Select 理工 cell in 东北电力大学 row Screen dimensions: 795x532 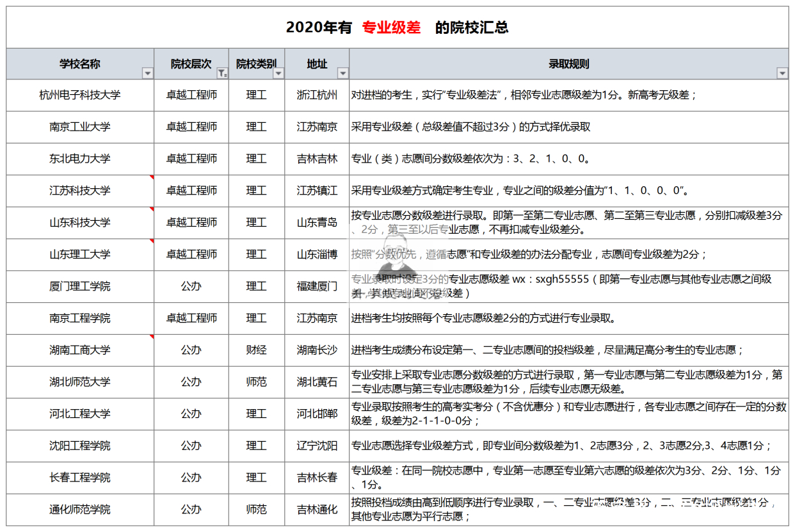coord(257,159)
